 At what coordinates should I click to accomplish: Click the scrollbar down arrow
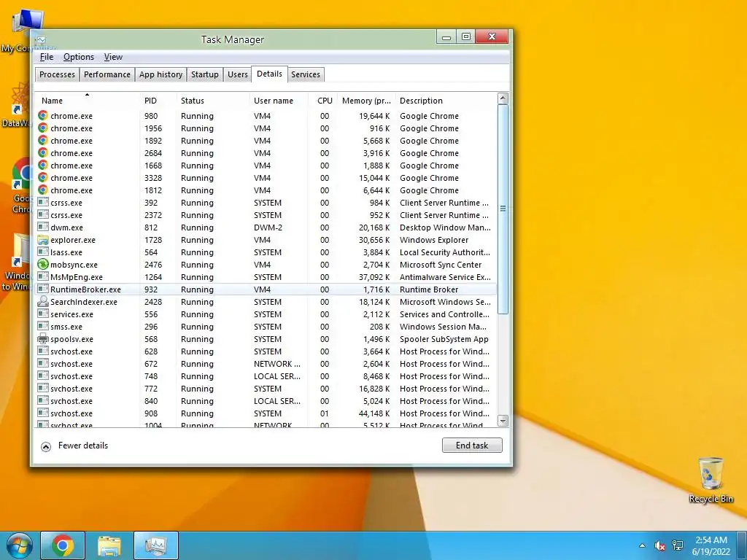[503, 421]
